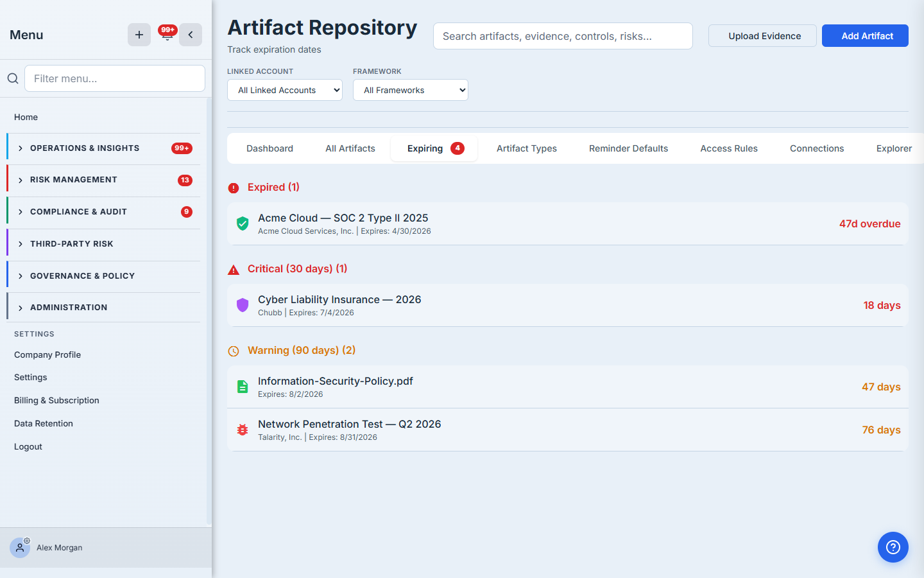Expand Risk Management section
This screenshot has width=924, height=578.
click(x=104, y=180)
